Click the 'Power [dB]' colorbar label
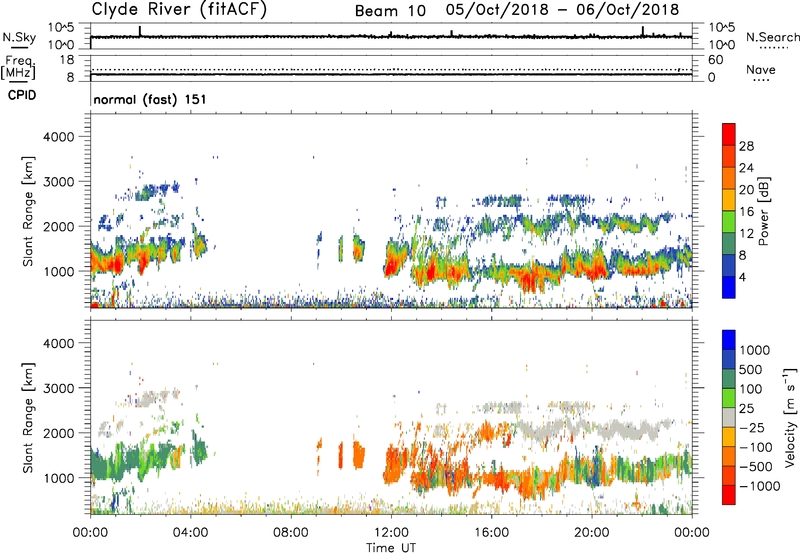 [763, 211]
